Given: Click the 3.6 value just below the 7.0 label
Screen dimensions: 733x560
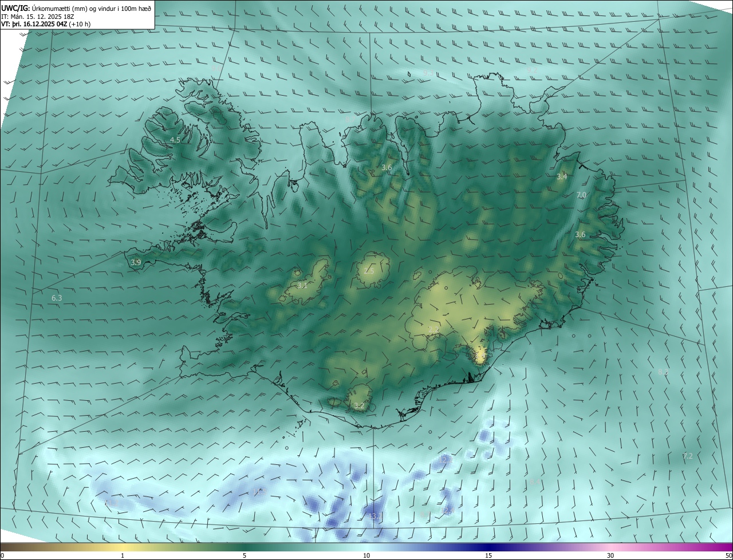Looking at the screenshot, I should point(580,234).
